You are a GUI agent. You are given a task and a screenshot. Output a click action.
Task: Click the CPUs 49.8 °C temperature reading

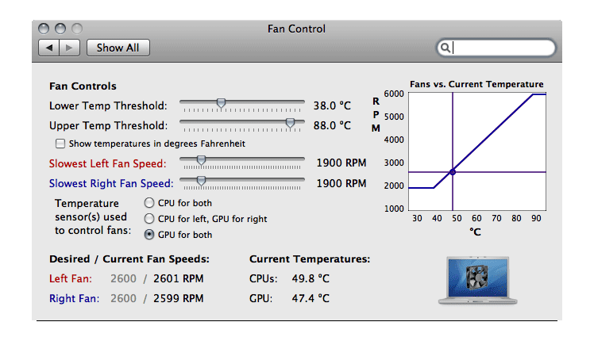click(x=310, y=278)
